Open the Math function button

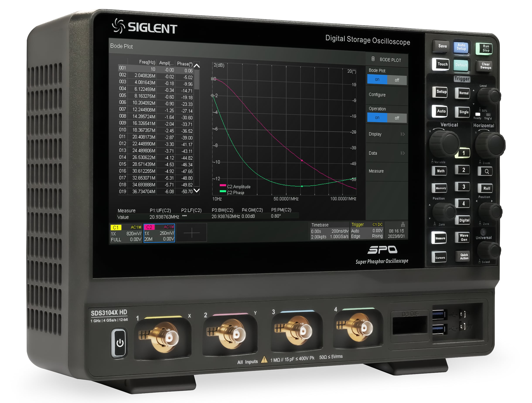439,171
